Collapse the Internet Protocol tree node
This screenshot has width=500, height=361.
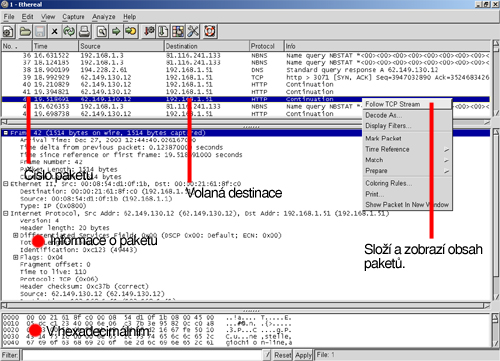[6, 213]
